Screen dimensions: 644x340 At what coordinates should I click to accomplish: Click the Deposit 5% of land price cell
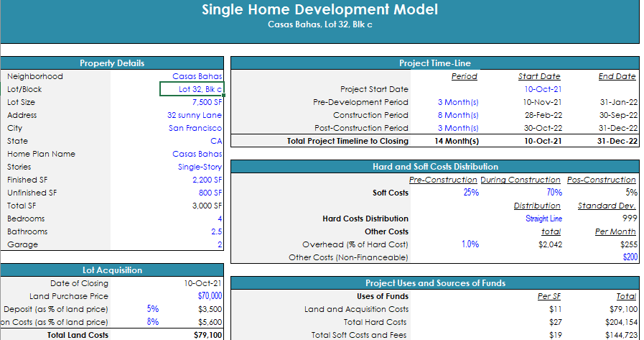click(x=152, y=308)
